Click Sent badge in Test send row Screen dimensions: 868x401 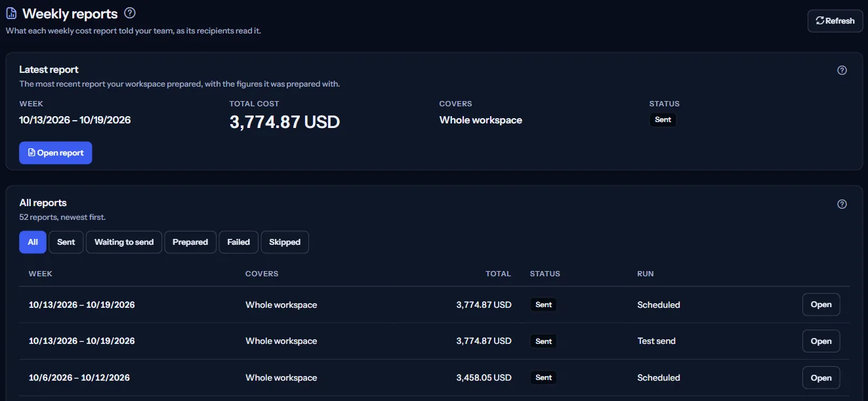coord(543,341)
